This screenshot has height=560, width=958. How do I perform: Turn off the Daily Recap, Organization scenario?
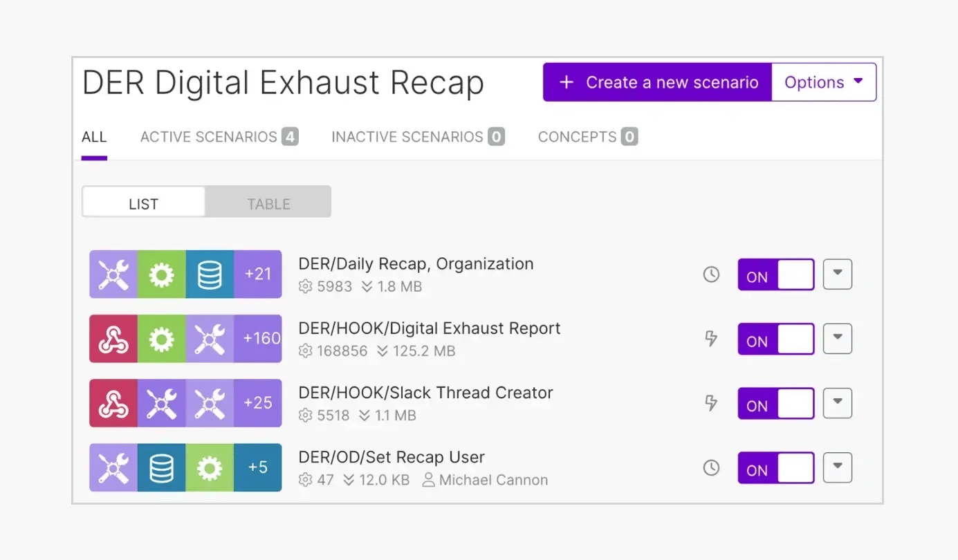click(x=775, y=274)
